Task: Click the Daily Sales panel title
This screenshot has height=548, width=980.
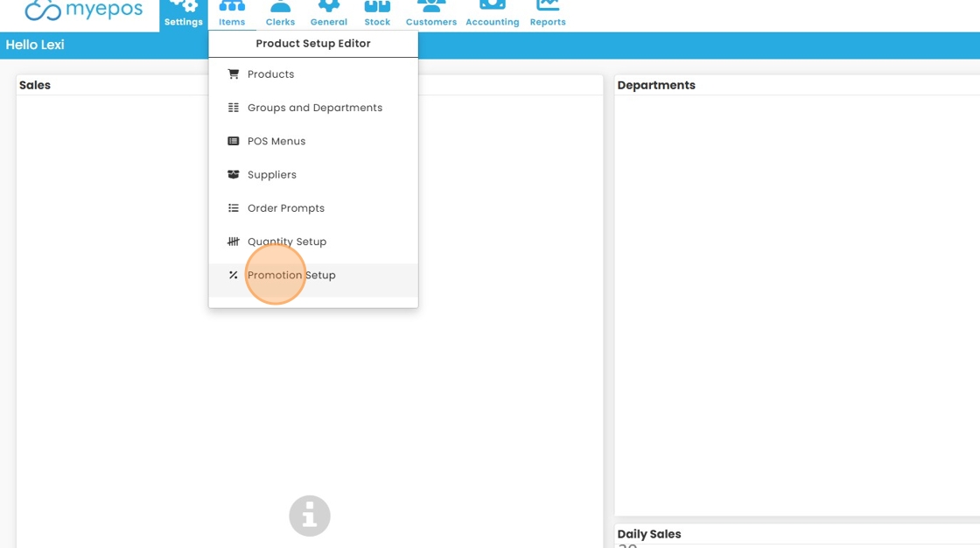Action: [648, 534]
